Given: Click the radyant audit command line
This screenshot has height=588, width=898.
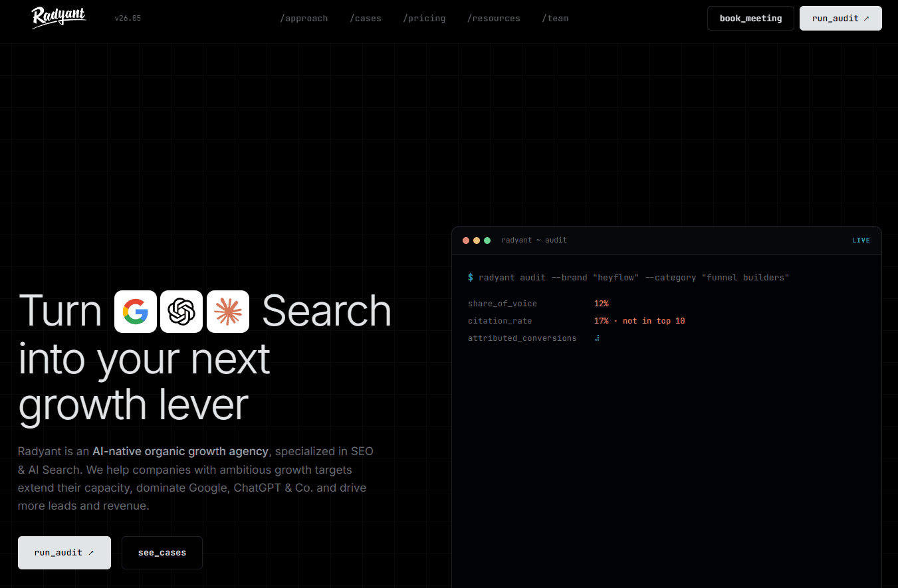Looking at the screenshot, I should (x=628, y=278).
